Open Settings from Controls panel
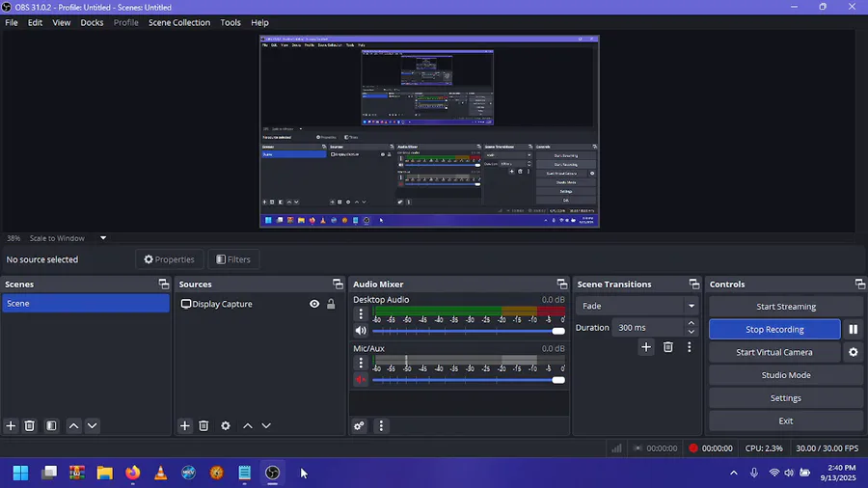The image size is (868, 488). click(x=785, y=398)
